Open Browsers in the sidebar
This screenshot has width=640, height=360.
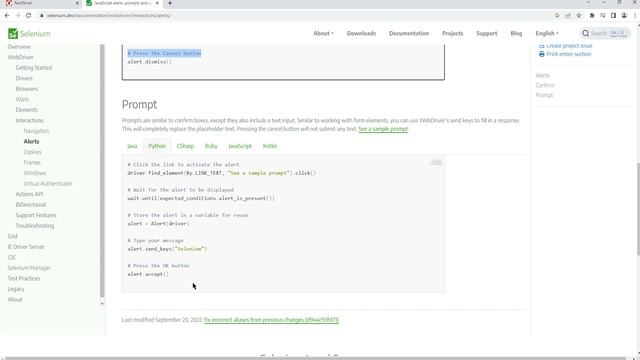[x=27, y=89]
